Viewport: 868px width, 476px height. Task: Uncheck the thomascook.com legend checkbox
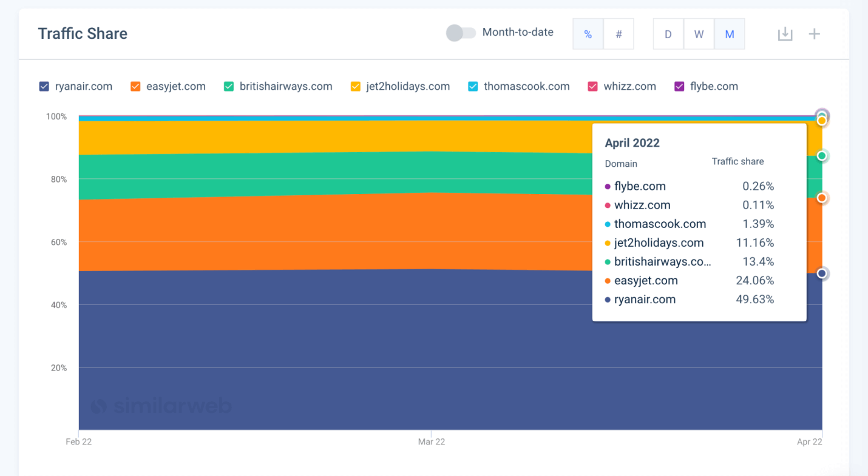click(473, 87)
